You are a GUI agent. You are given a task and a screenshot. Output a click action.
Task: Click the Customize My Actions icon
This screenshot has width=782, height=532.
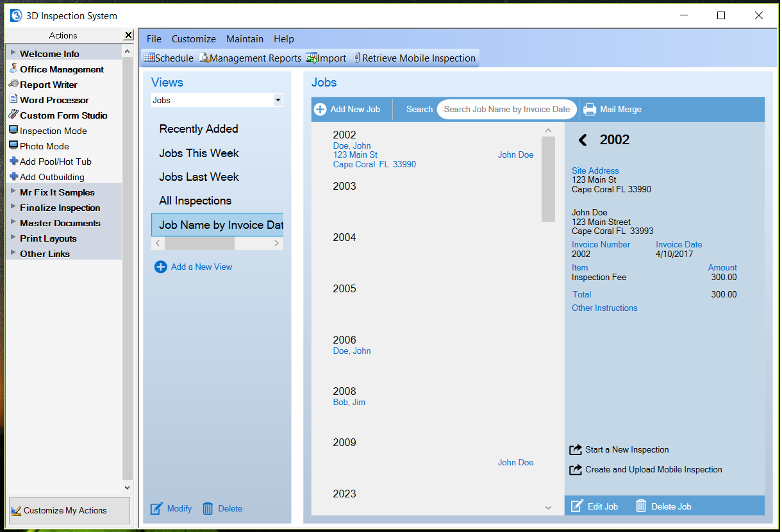coord(17,511)
